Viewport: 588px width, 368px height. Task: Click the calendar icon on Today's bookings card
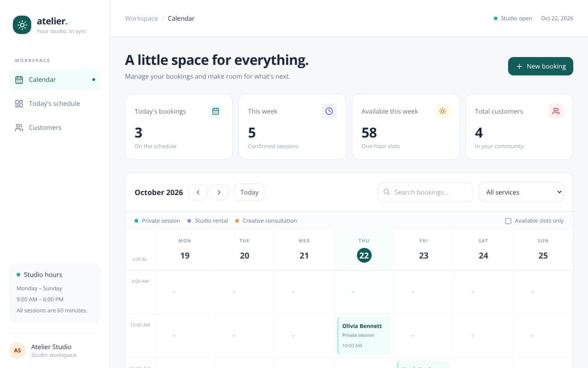click(215, 111)
